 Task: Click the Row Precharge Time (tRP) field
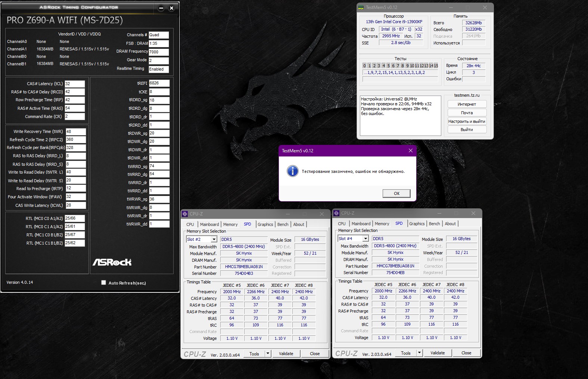(75, 100)
